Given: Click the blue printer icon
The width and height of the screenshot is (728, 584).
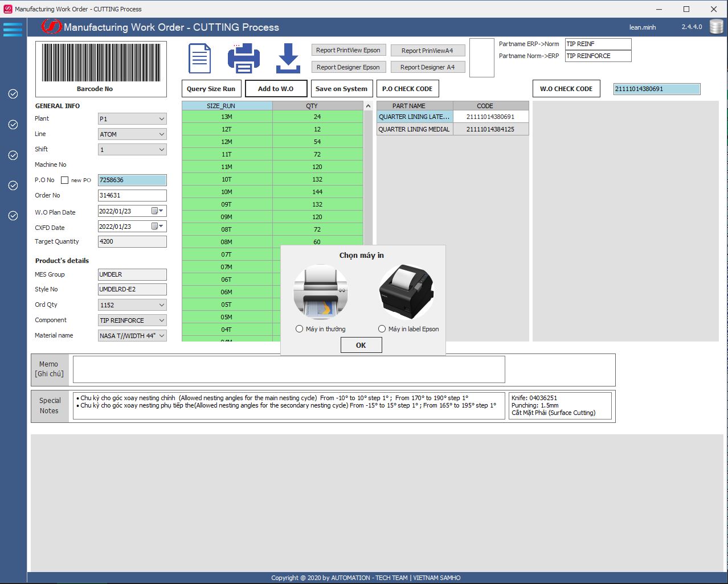Looking at the screenshot, I should 244,59.
